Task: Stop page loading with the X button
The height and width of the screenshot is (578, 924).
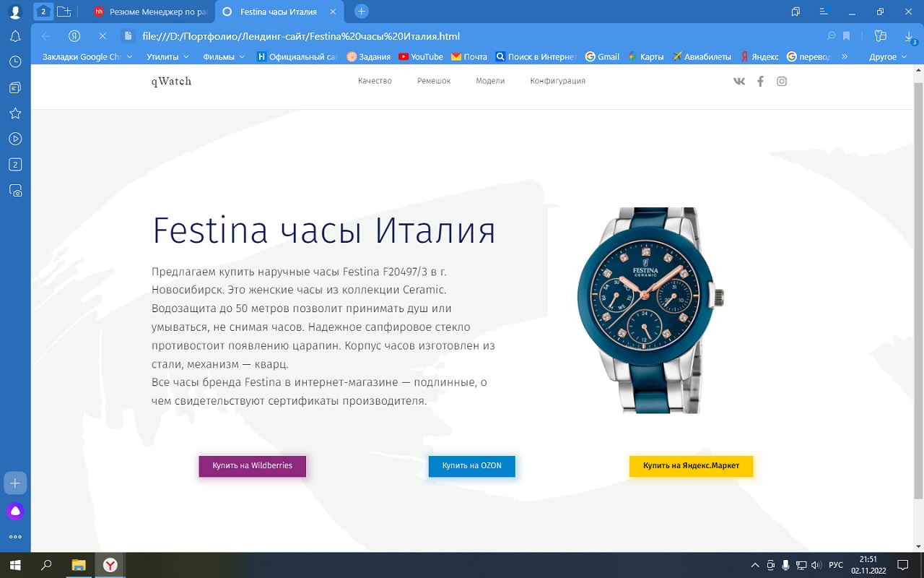Action: [x=102, y=36]
